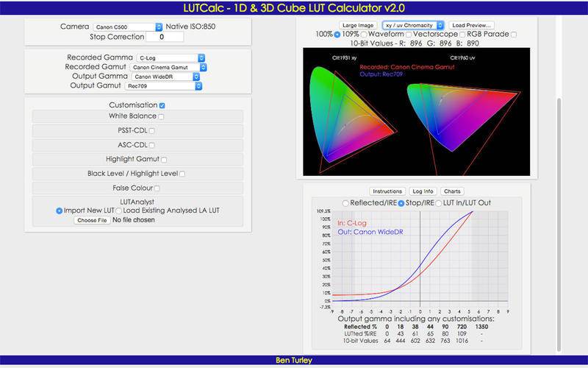588x368 pixels.
Task: Click the Choose File button
Action: click(x=92, y=220)
